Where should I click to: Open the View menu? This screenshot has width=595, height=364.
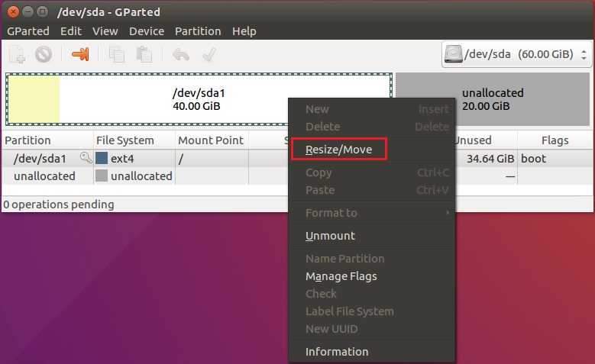pos(105,31)
